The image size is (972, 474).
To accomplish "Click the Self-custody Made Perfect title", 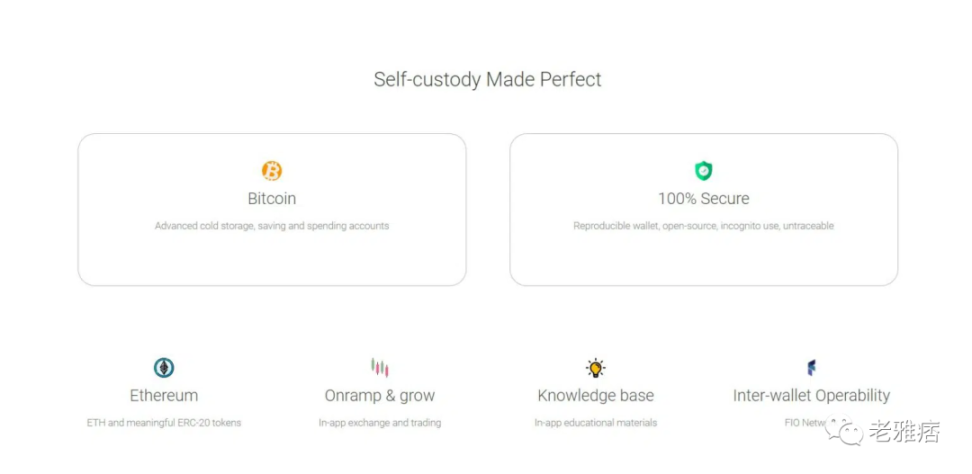I will tap(488, 79).
